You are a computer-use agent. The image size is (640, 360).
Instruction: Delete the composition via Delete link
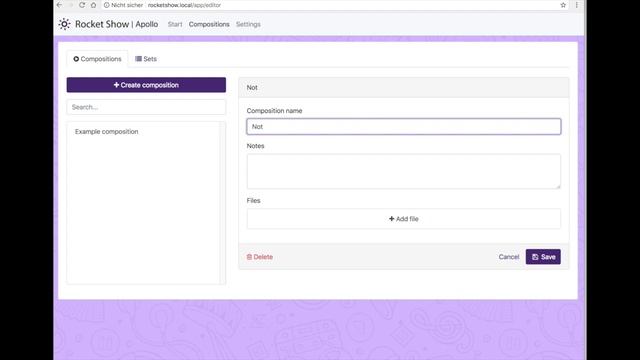[x=260, y=257]
